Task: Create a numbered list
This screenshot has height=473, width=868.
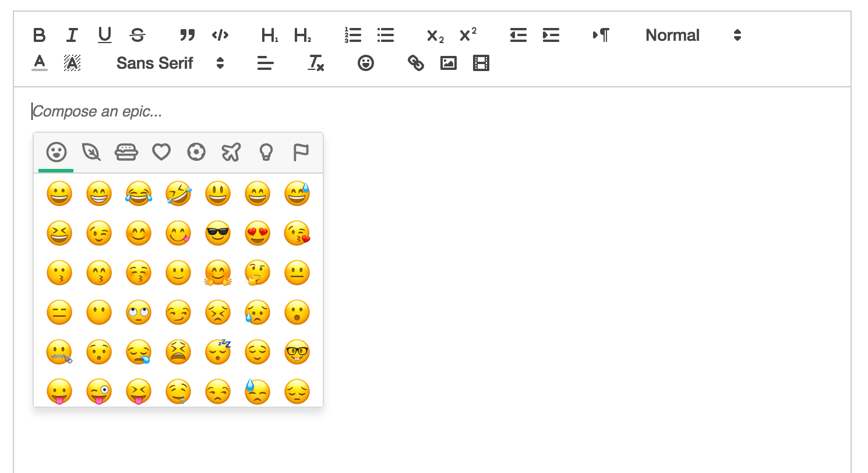Action: (x=352, y=35)
